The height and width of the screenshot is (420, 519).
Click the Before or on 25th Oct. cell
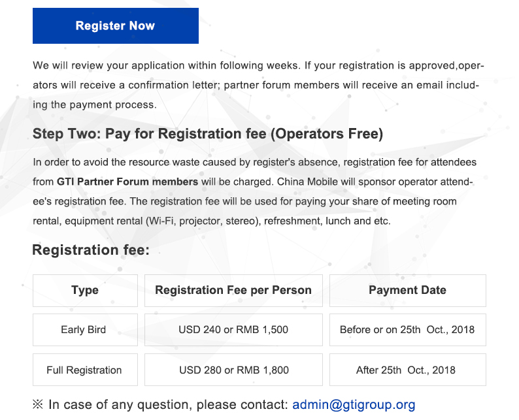[x=408, y=330]
